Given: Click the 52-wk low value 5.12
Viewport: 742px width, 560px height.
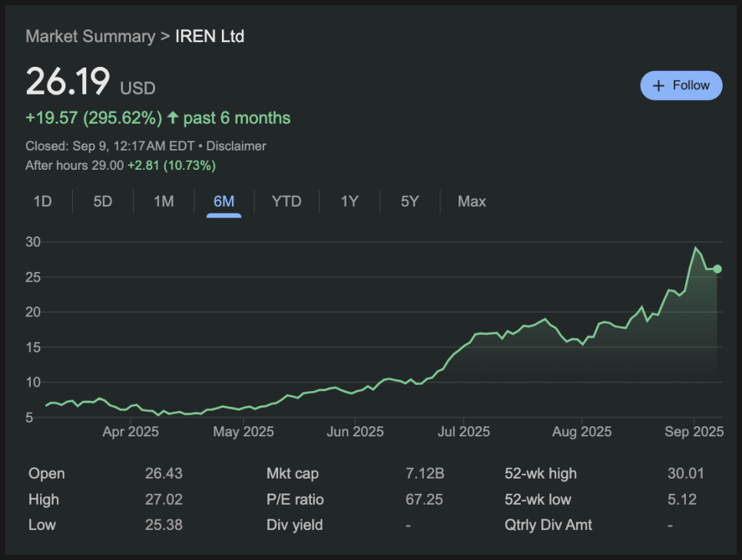Looking at the screenshot, I should click(682, 499).
